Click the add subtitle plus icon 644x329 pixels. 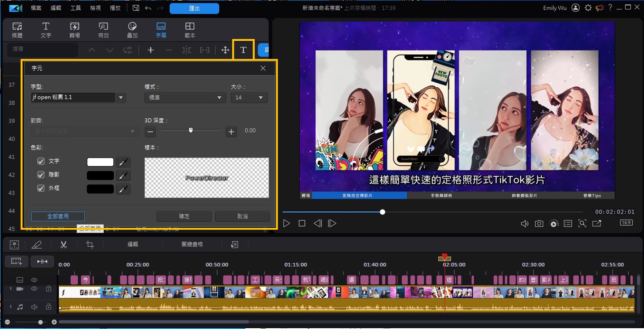point(150,50)
